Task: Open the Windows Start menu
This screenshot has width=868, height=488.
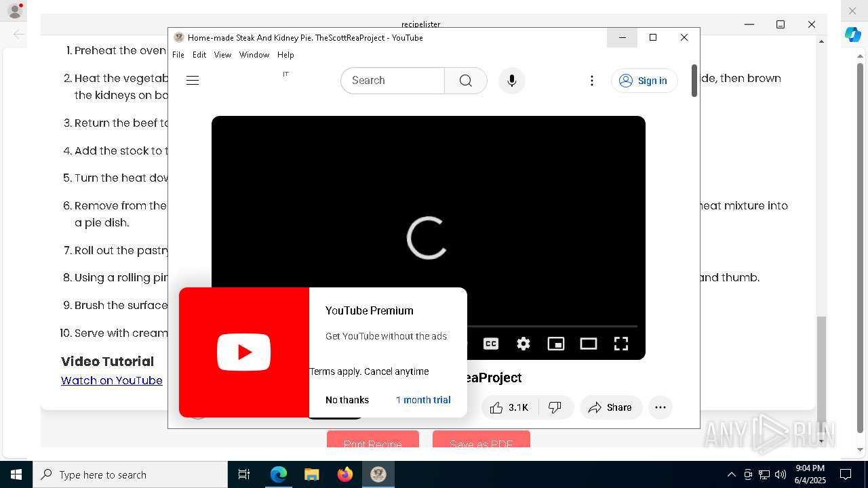Action: [x=16, y=474]
